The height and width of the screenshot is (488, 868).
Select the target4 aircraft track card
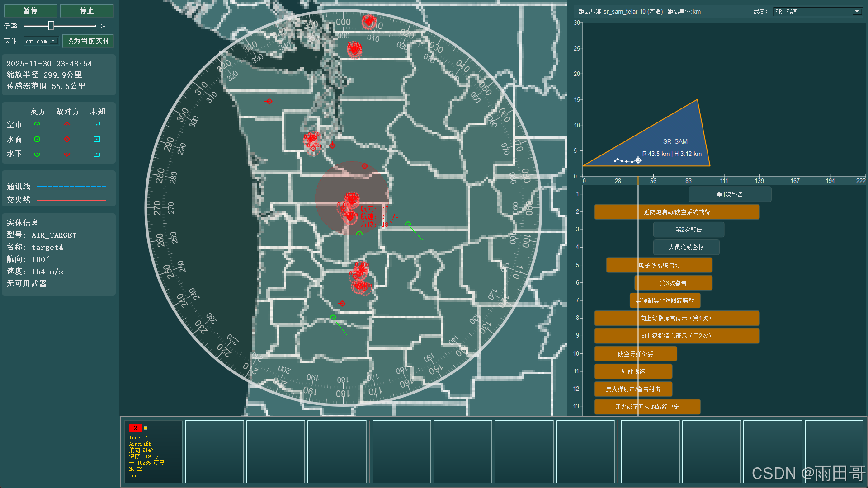coord(153,452)
